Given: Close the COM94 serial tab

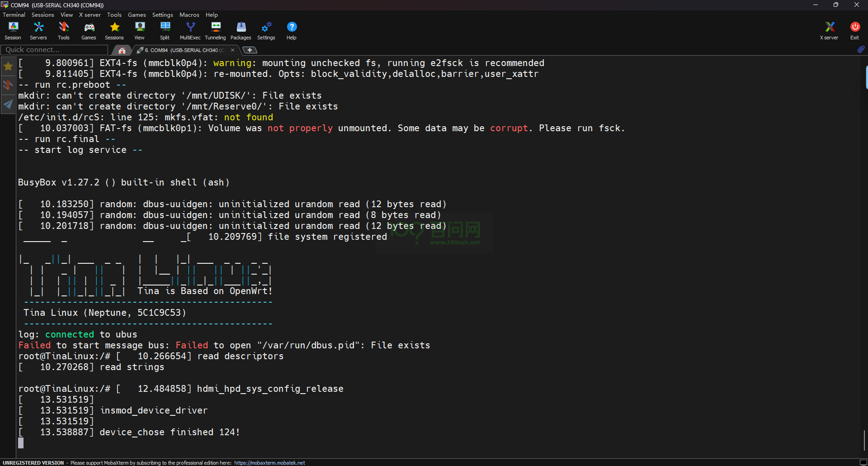Looking at the screenshot, I should [x=232, y=50].
